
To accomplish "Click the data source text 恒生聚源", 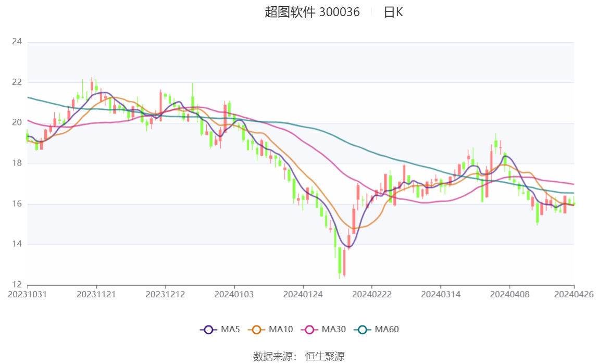I will (325, 356).
